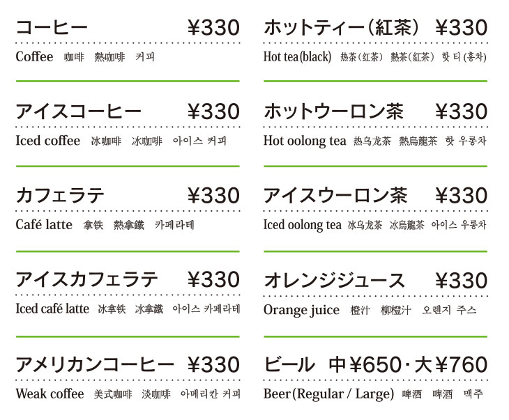Image resolution: width=509 pixels, height=420 pixels.
Task: Select the アメリカンコーヒー heading
Action: 95,364
